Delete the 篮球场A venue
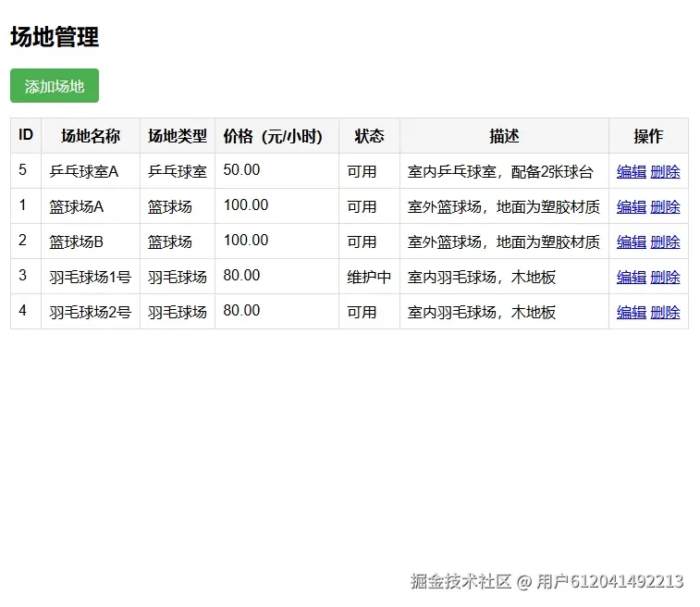The width and height of the screenshot is (700, 607). [665, 206]
